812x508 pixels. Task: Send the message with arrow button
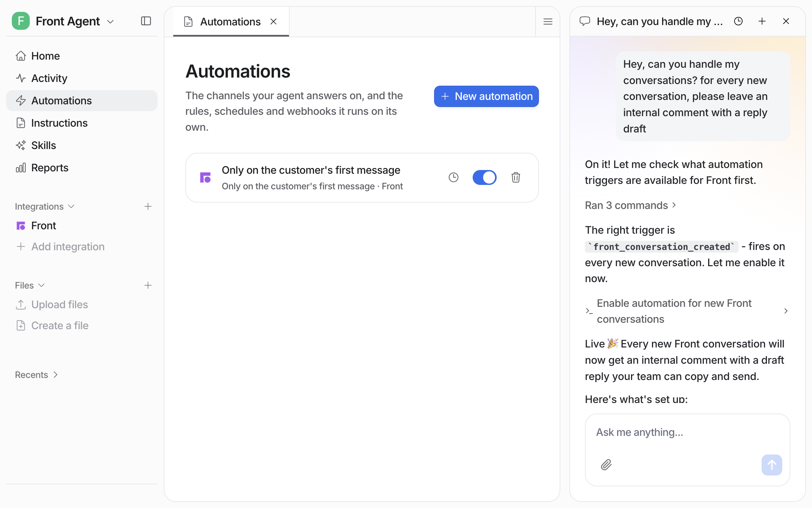772,465
